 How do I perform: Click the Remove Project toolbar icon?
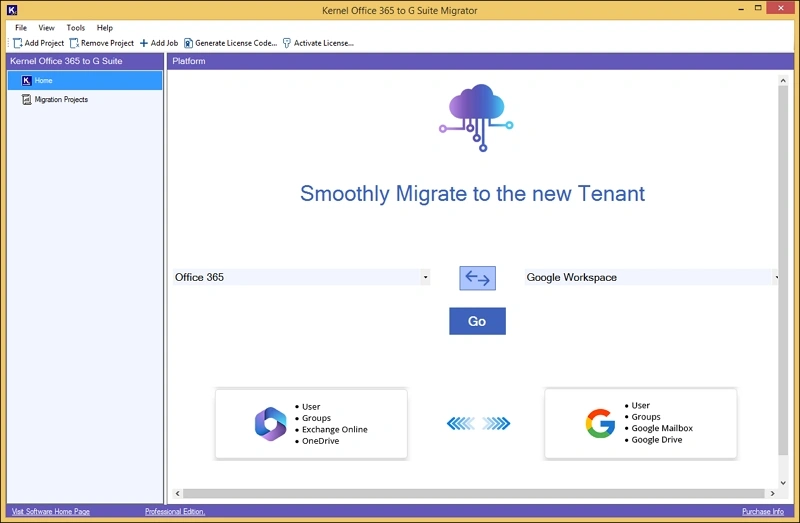point(74,43)
